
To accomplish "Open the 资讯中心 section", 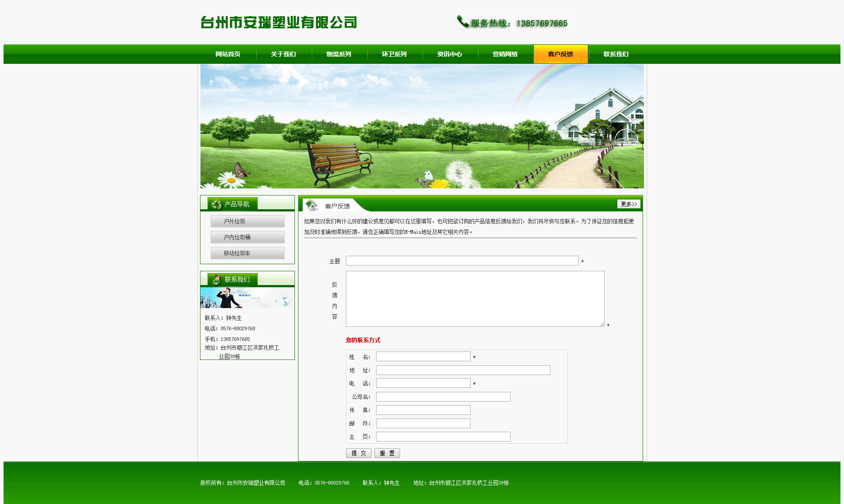I will click(x=450, y=54).
